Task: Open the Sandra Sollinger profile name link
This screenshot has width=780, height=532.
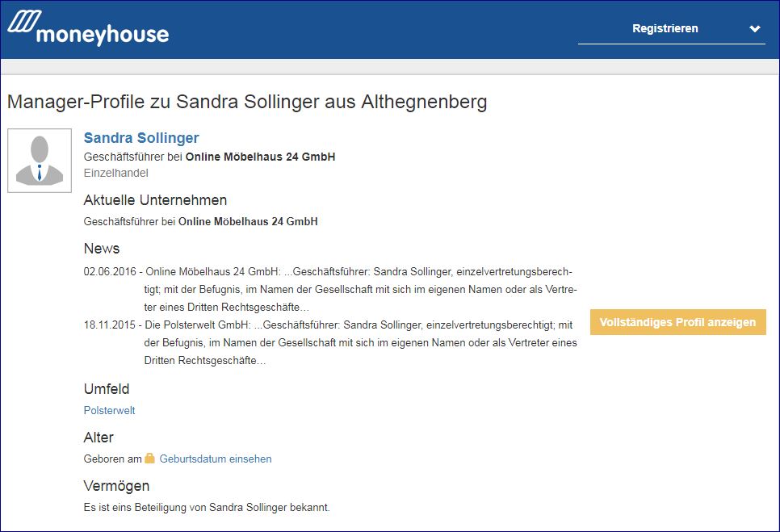Action: tap(141, 138)
